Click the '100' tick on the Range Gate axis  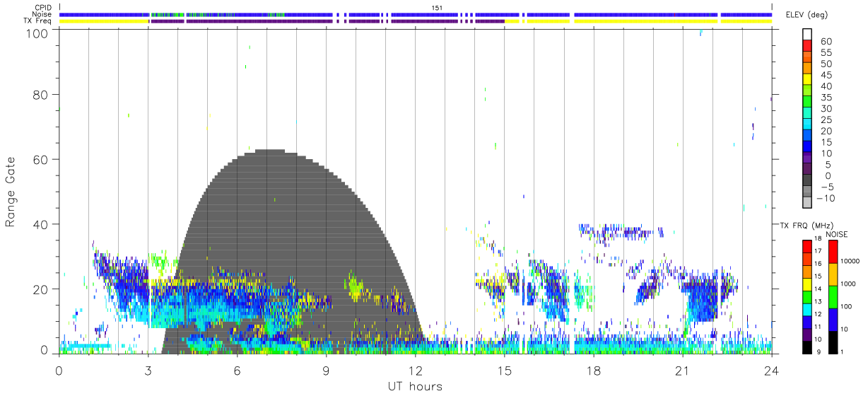[x=37, y=33]
